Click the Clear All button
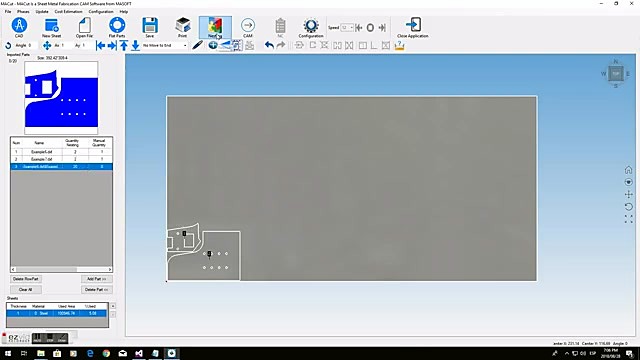This screenshot has height=360, width=640. (x=26, y=289)
